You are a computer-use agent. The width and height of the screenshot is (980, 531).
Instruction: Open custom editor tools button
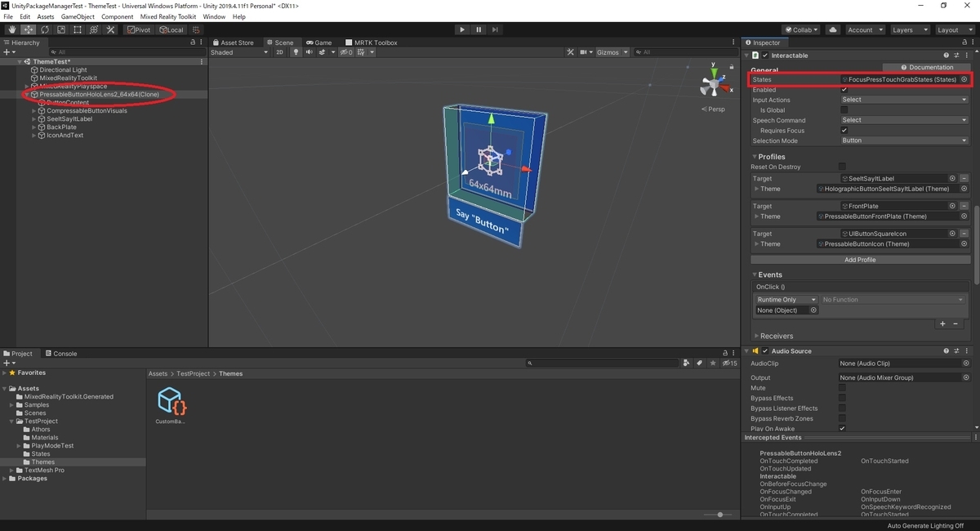tap(110, 29)
